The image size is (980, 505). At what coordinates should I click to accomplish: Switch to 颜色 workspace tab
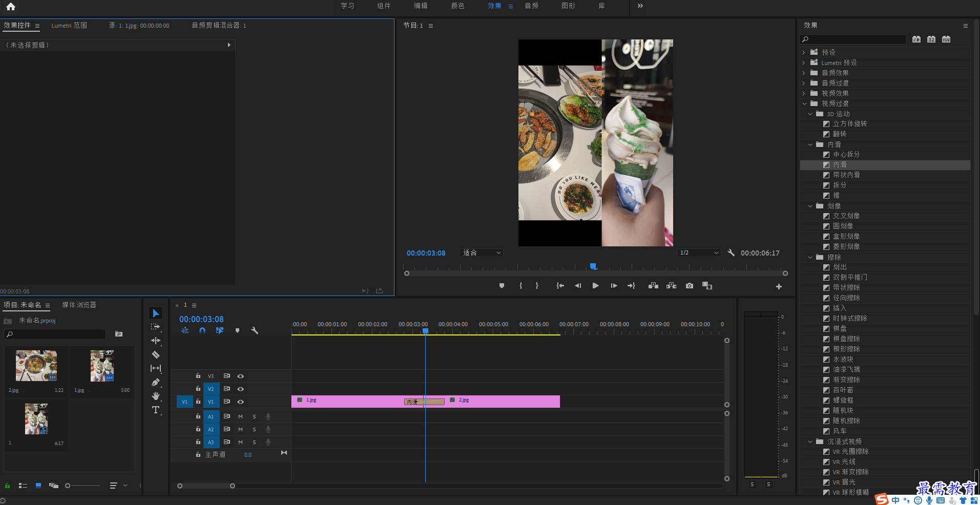coord(458,6)
